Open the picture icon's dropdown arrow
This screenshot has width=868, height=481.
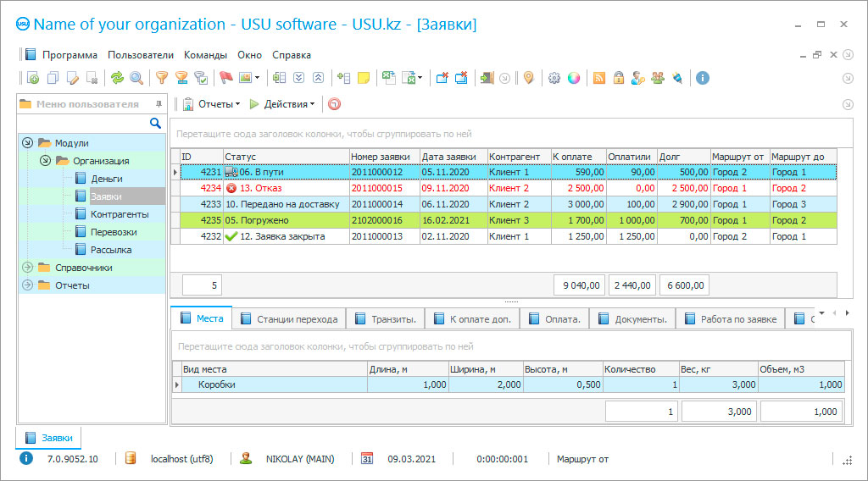(x=258, y=78)
